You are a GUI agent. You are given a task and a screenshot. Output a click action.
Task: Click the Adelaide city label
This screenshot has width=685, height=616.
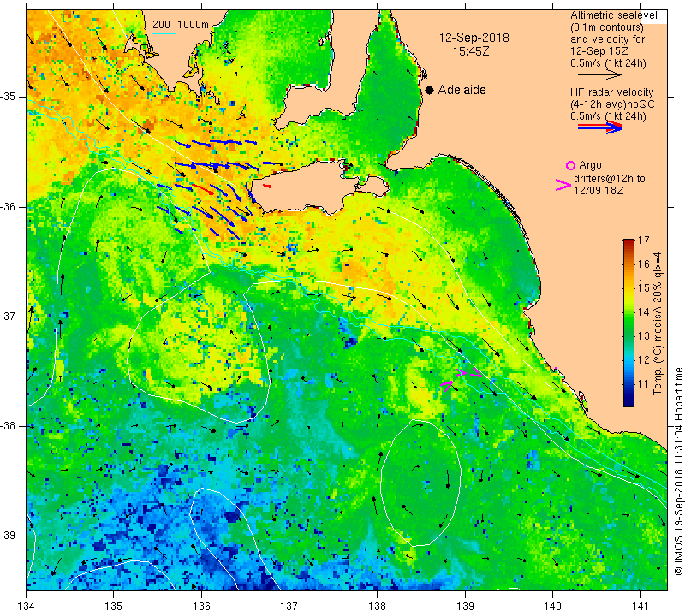click(x=462, y=90)
